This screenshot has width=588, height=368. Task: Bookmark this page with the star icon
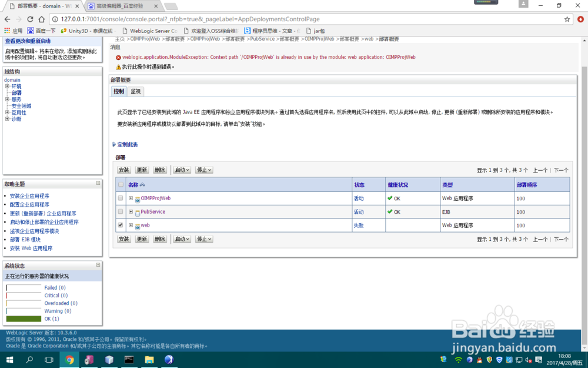(x=567, y=19)
